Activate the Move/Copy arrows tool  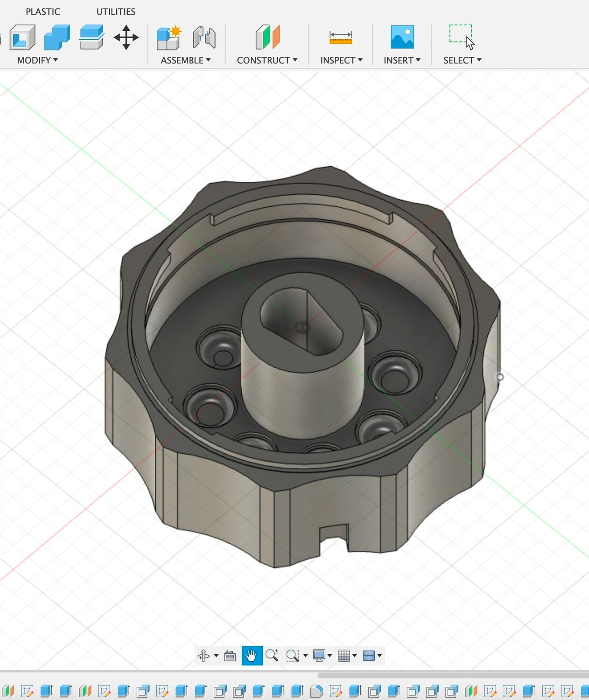(x=126, y=37)
